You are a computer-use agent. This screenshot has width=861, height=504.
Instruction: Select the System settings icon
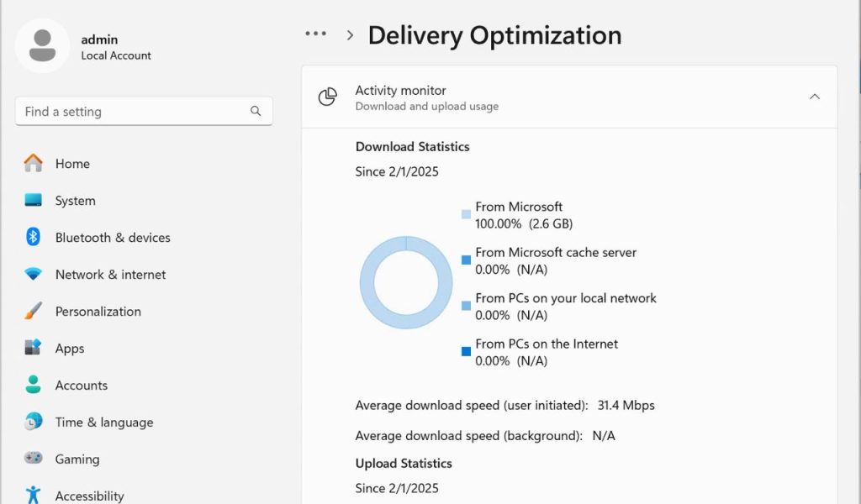coord(32,201)
